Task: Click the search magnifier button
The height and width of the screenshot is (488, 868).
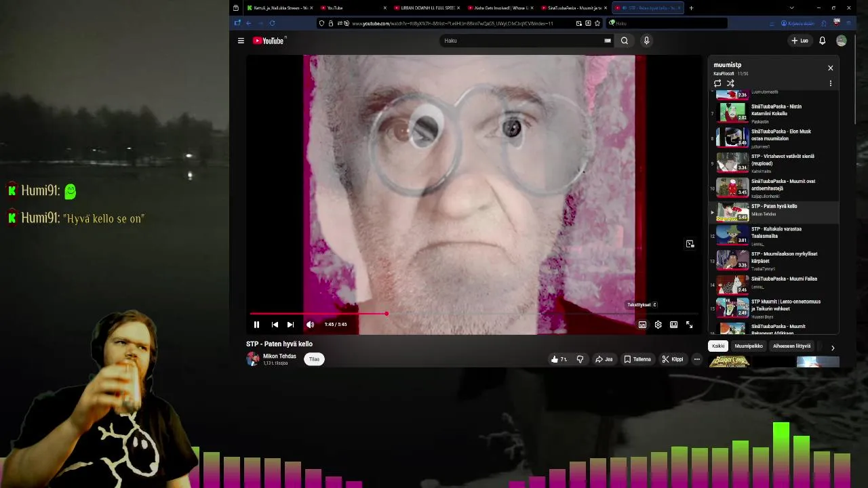Action: [x=625, y=41]
